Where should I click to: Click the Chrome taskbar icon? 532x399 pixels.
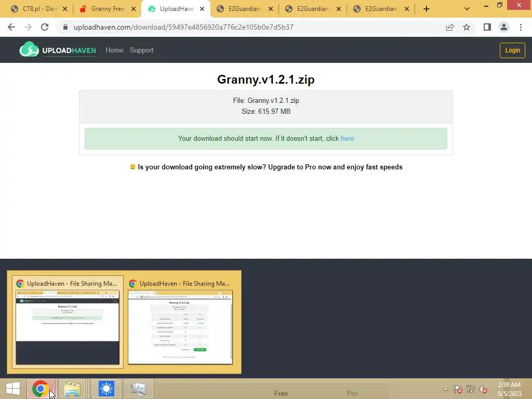(41, 389)
